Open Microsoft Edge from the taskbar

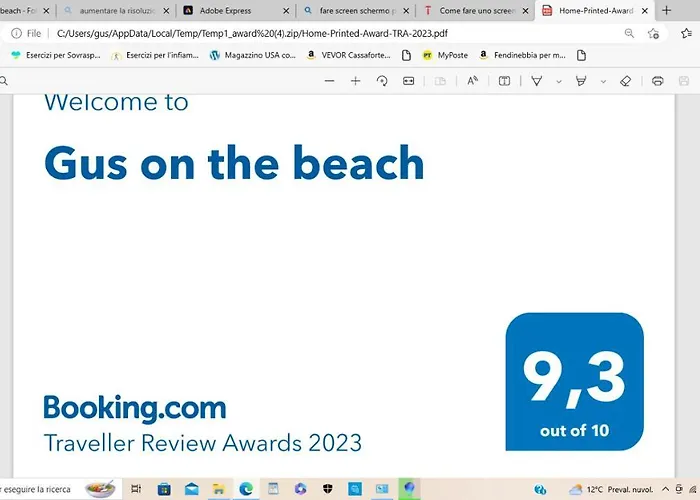click(x=246, y=489)
